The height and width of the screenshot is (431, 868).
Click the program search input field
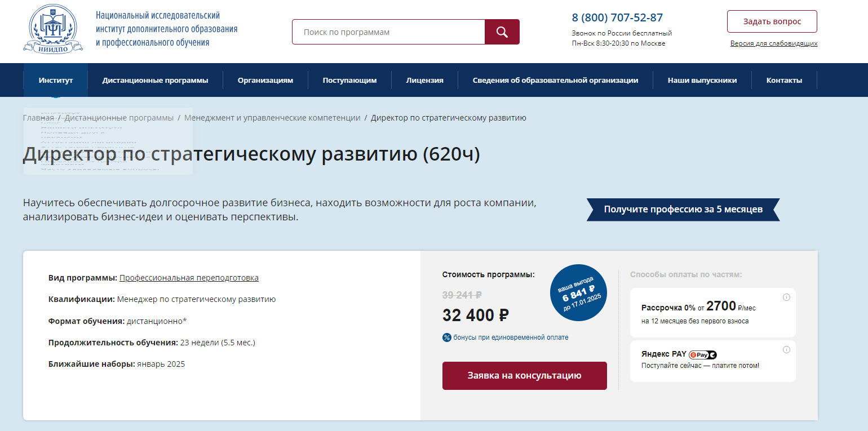pos(388,32)
